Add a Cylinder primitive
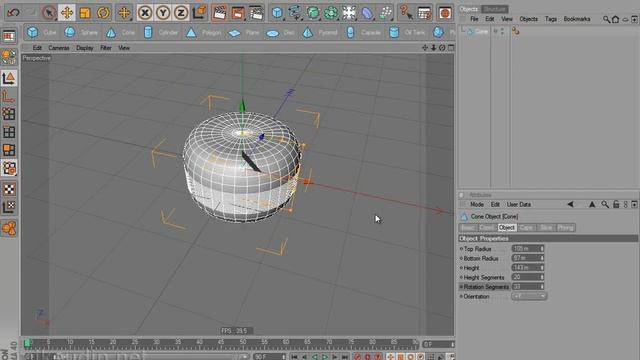The height and width of the screenshot is (360, 640). coord(160,32)
